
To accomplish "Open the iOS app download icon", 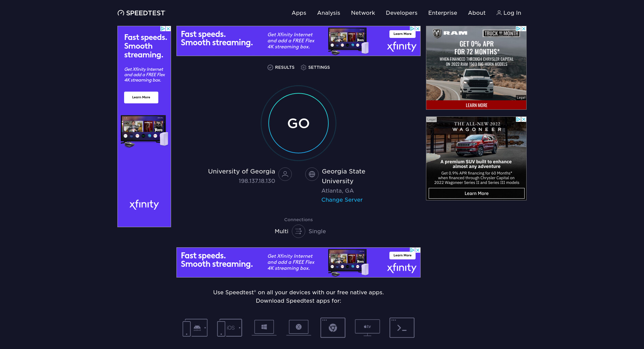I will 229,328.
